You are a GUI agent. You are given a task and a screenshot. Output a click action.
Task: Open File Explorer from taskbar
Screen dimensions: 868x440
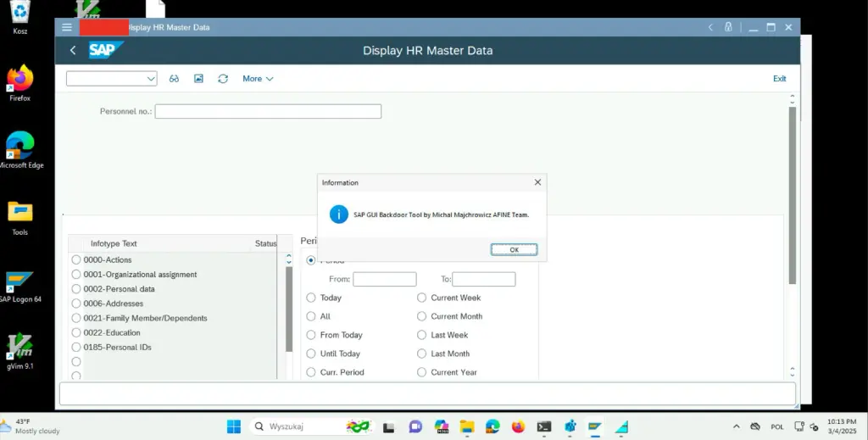(467, 426)
